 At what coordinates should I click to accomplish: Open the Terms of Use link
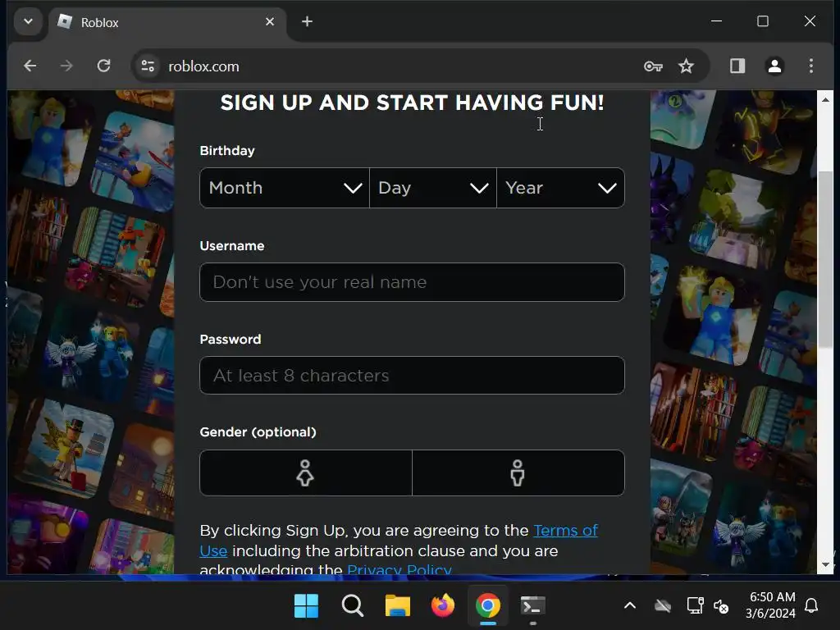click(x=565, y=531)
